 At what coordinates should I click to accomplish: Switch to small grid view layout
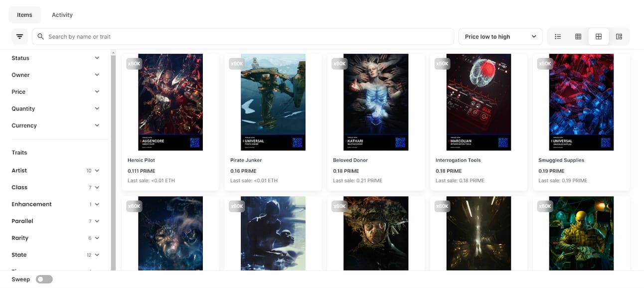578,36
